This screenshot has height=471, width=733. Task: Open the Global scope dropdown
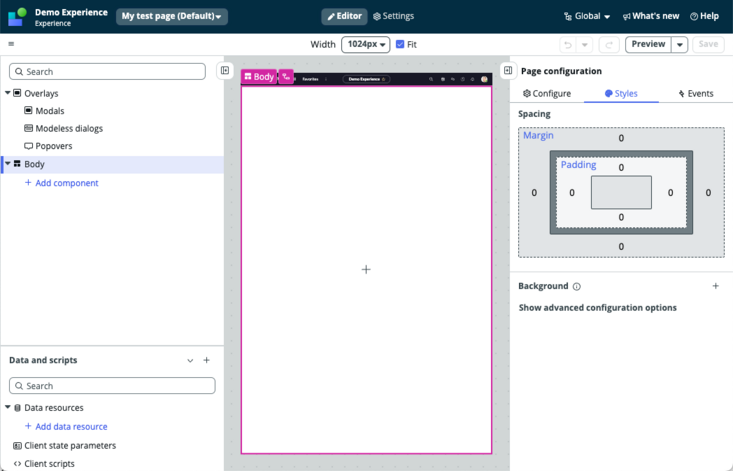pos(587,16)
